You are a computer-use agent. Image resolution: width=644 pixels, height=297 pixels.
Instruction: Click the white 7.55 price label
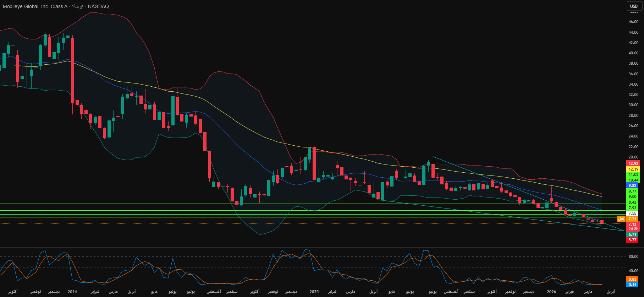pos(632,214)
